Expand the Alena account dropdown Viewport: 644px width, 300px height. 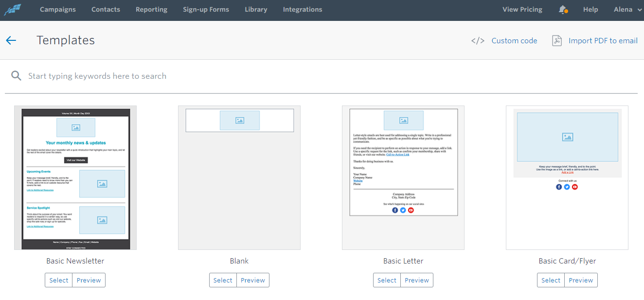[x=628, y=10]
